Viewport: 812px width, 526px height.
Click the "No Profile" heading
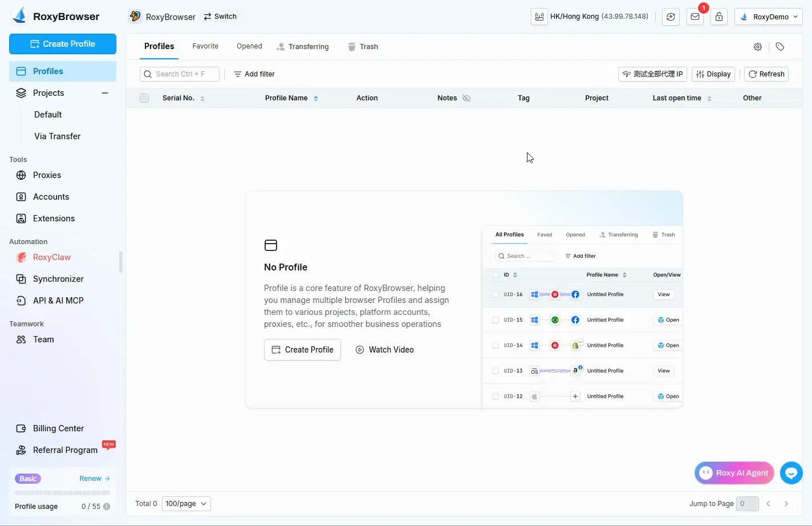[286, 267]
